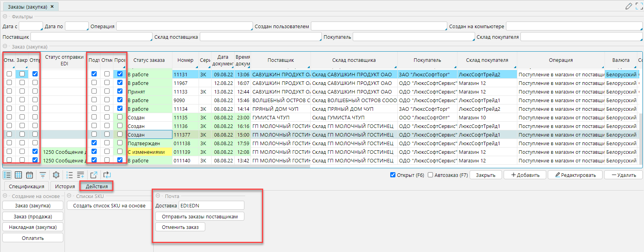
Task: Toggle Отпр checkbox for order 11131
Action: [35, 74]
